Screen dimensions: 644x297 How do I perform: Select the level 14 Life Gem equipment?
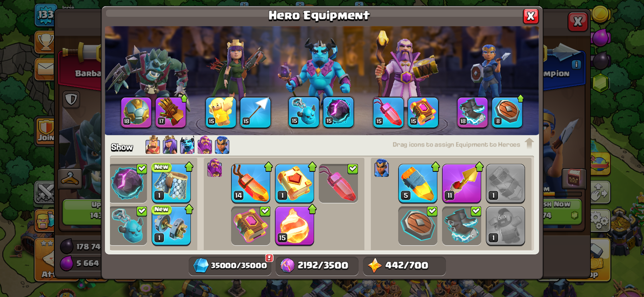pyautogui.click(x=251, y=183)
